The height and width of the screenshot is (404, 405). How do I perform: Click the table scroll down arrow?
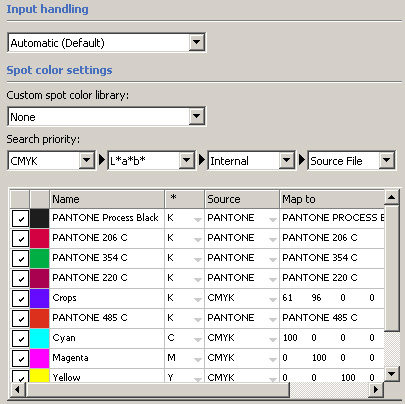click(392, 374)
